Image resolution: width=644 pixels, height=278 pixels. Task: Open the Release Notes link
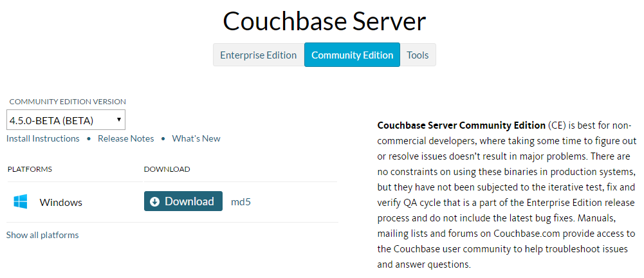(x=125, y=139)
